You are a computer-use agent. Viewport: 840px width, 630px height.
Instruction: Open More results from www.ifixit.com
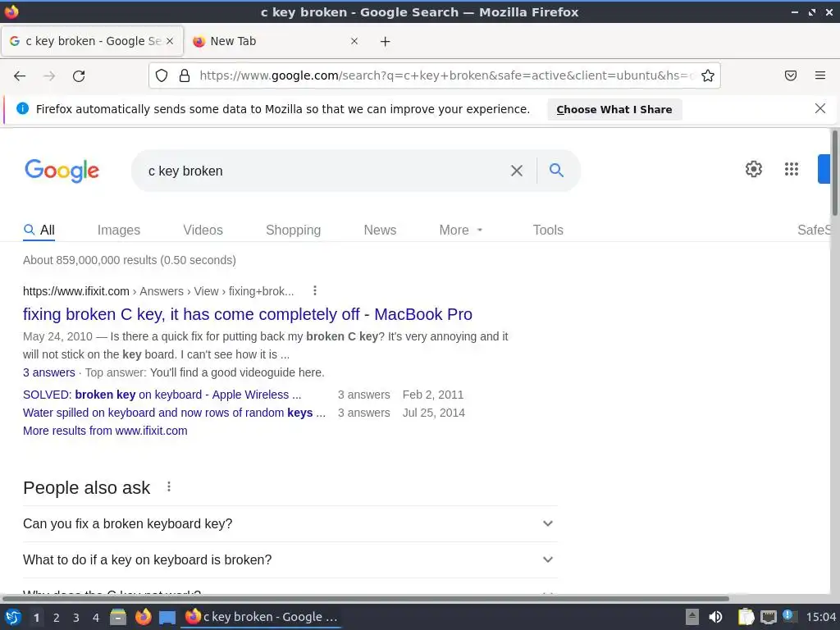point(105,431)
